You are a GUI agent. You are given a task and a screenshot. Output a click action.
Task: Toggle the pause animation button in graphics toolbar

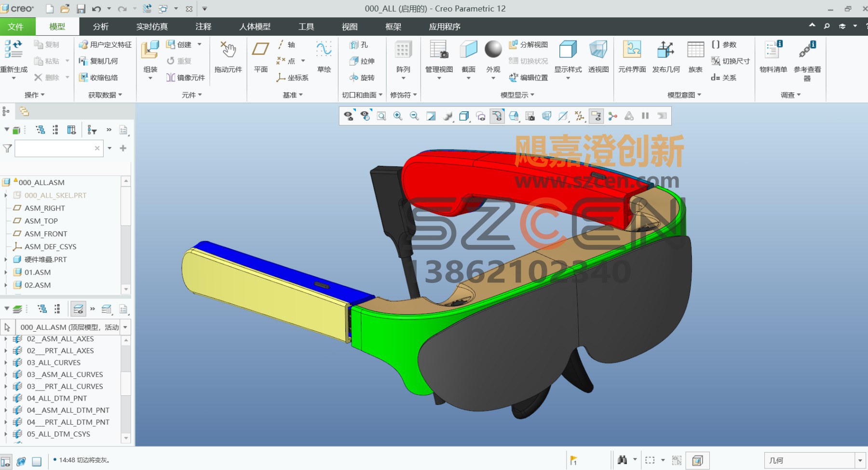click(645, 116)
